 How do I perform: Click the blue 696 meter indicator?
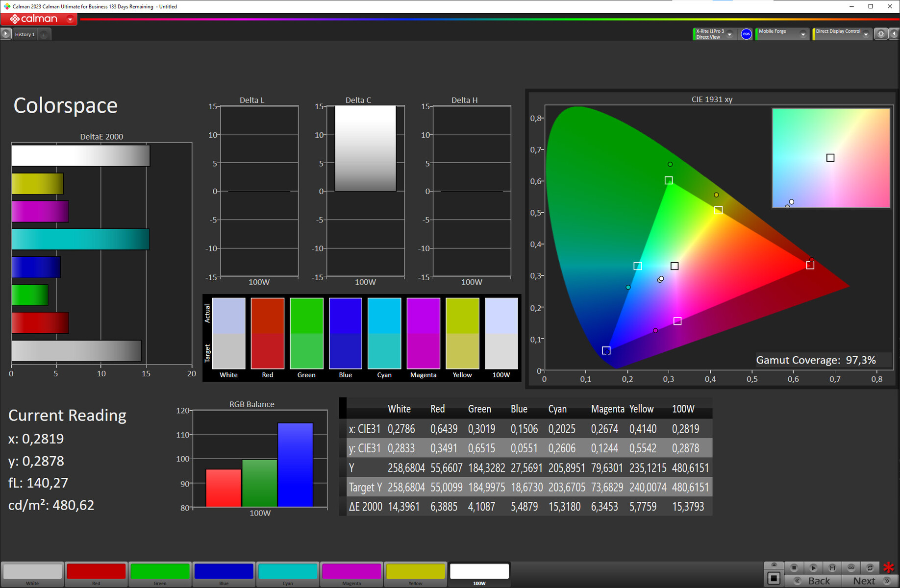[746, 34]
